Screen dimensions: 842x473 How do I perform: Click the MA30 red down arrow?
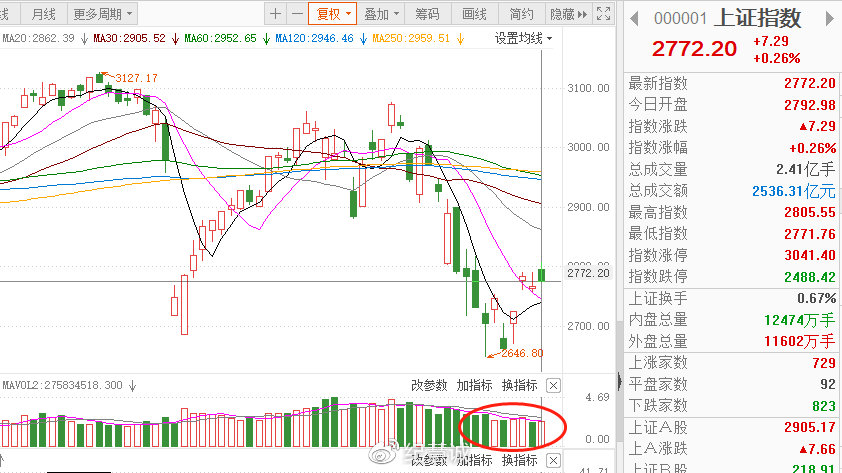click(x=175, y=39)
